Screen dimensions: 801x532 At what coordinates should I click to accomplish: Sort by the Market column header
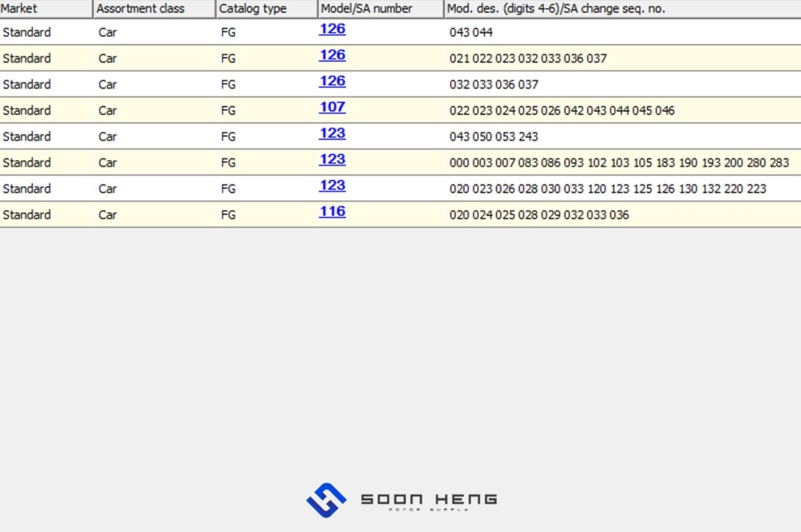coord(46,9)
